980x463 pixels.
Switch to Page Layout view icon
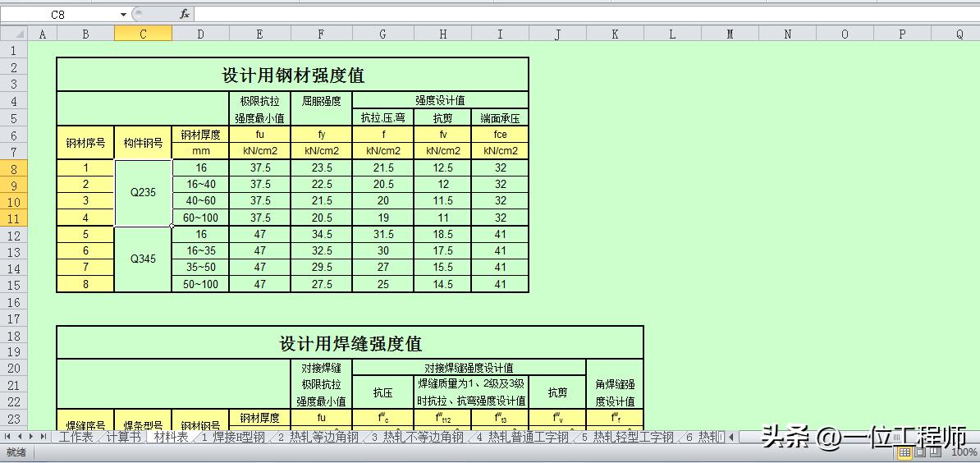pos(921,452)
